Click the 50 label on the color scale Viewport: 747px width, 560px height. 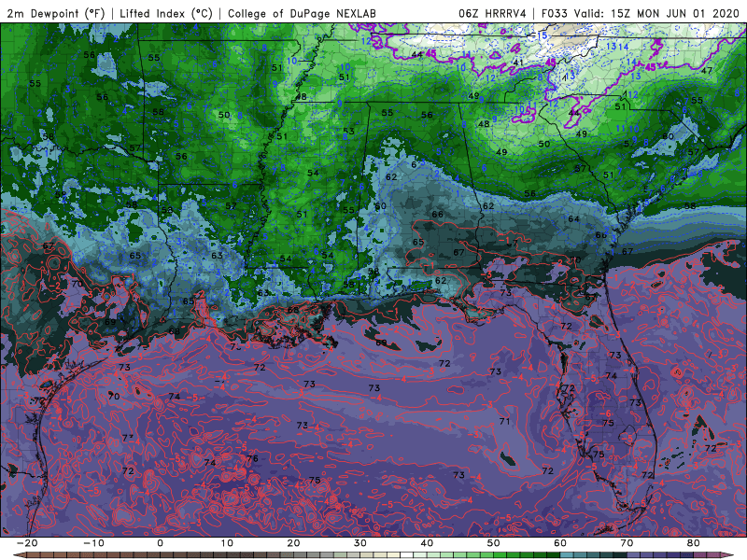tap(494, 543)
